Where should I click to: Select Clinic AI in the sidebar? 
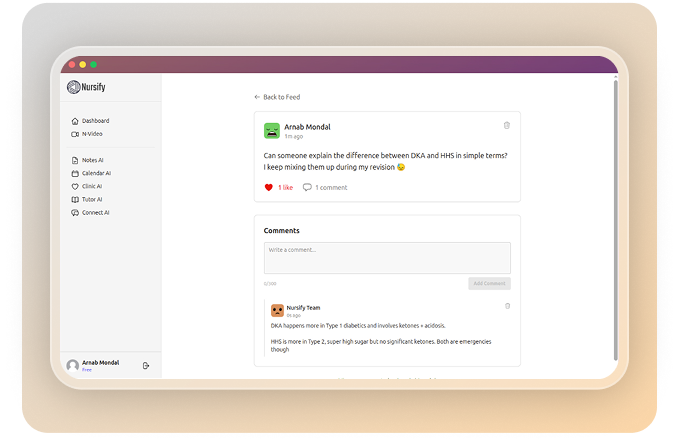(91, 186)
